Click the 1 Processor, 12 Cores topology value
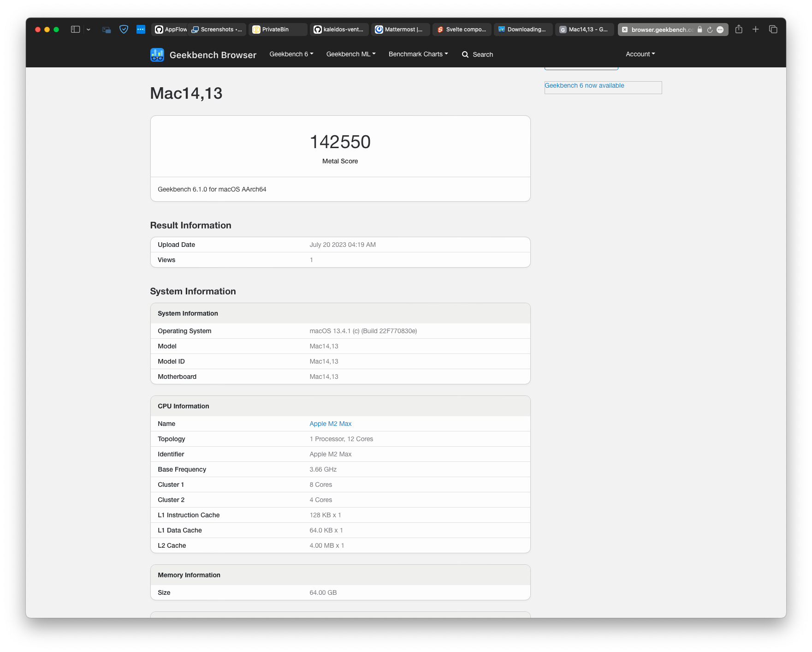This screenshot has width=812, height=652. tap(342, 439)
